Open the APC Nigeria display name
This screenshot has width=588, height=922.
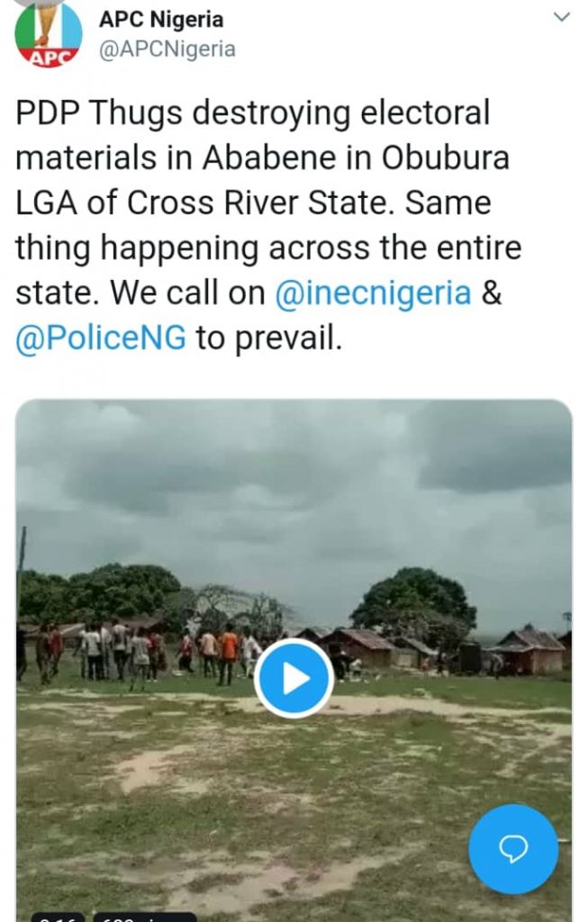coord(160,19)
